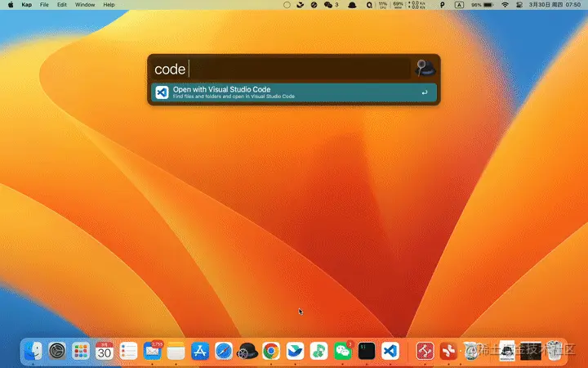
Task: Click the Kap record circle in menu bar
Action: 287,5
